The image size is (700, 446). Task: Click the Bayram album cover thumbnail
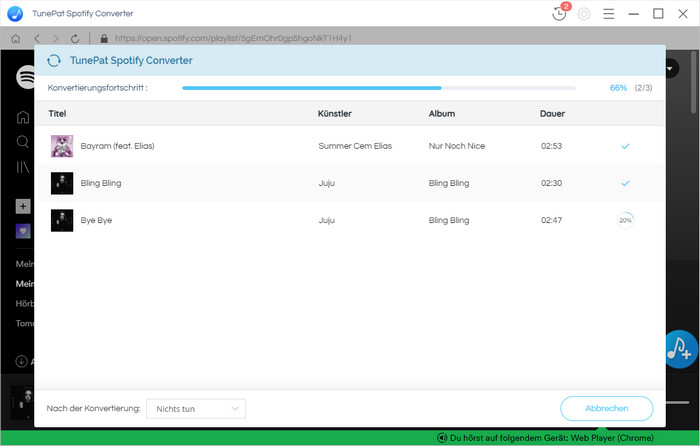(x=62, y=146)
